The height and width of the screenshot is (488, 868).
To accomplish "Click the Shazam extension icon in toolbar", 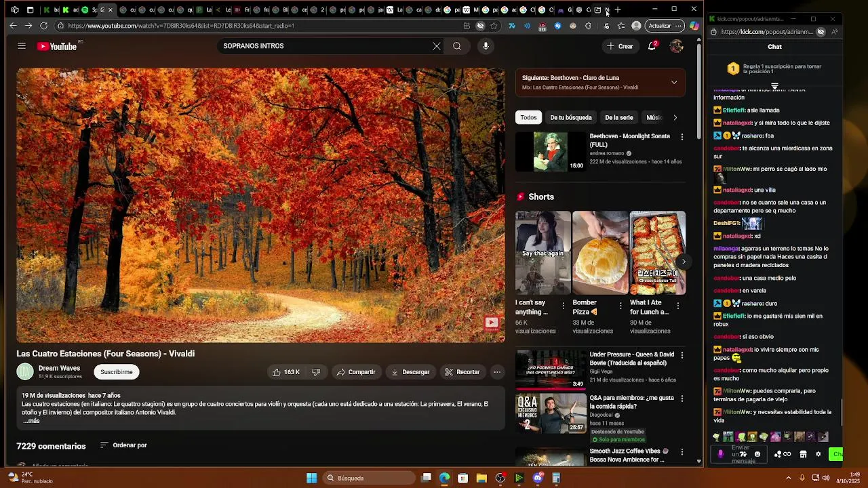I will click(557, 26).
